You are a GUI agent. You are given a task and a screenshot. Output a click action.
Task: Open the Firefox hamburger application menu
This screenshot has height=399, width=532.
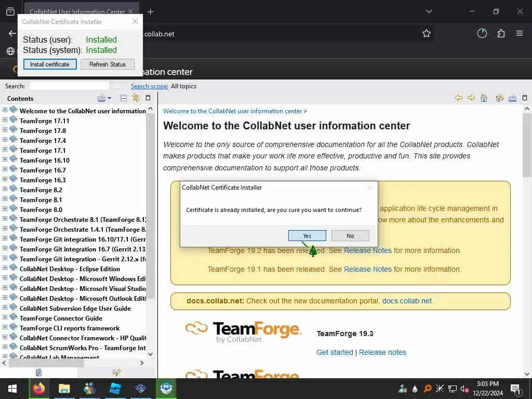[x=520, y=33]
